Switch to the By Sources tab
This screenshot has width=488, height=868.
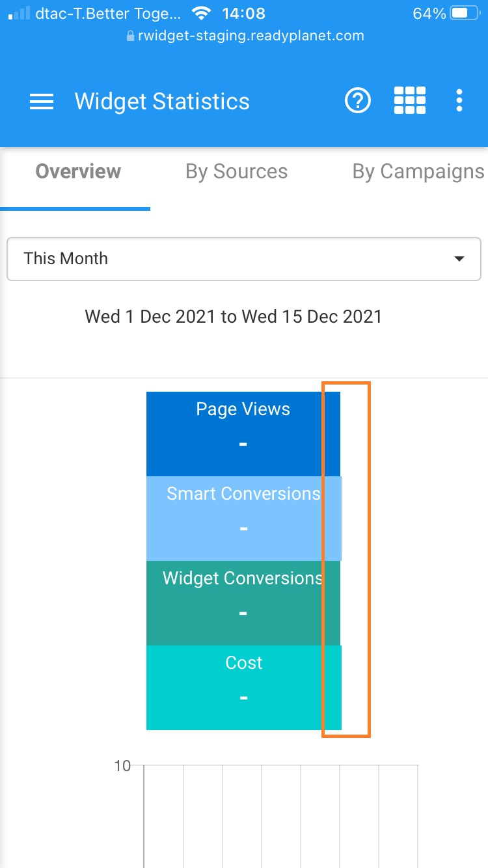pos(236,172)
